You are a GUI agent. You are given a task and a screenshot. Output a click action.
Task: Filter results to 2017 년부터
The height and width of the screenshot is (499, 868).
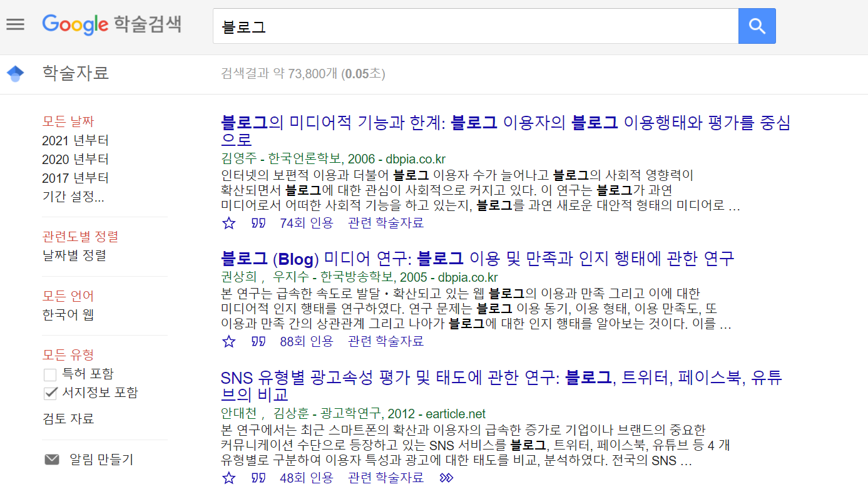click(x=75, y=178)
